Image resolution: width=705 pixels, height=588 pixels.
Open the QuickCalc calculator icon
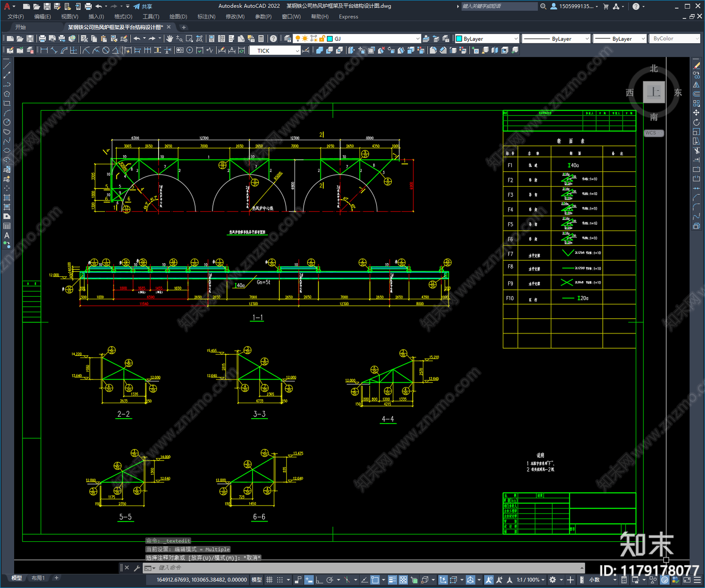pos(261,39)
